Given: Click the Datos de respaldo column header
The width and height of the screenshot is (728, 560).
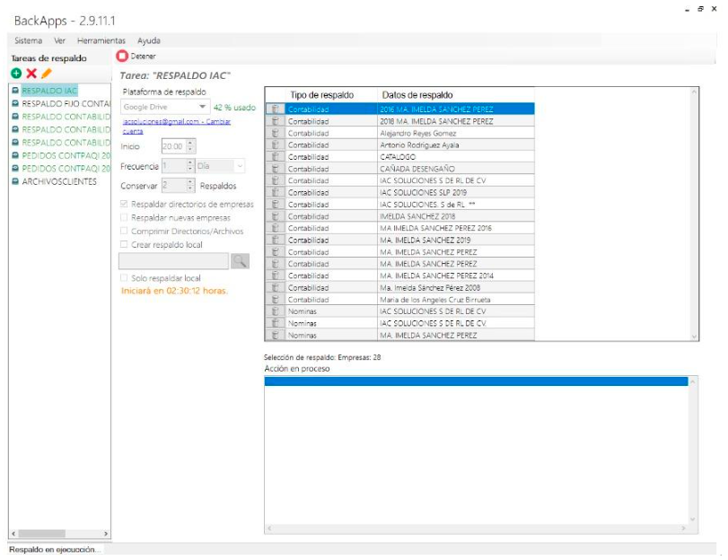Looking at the screenshot, I should point(417,94).
